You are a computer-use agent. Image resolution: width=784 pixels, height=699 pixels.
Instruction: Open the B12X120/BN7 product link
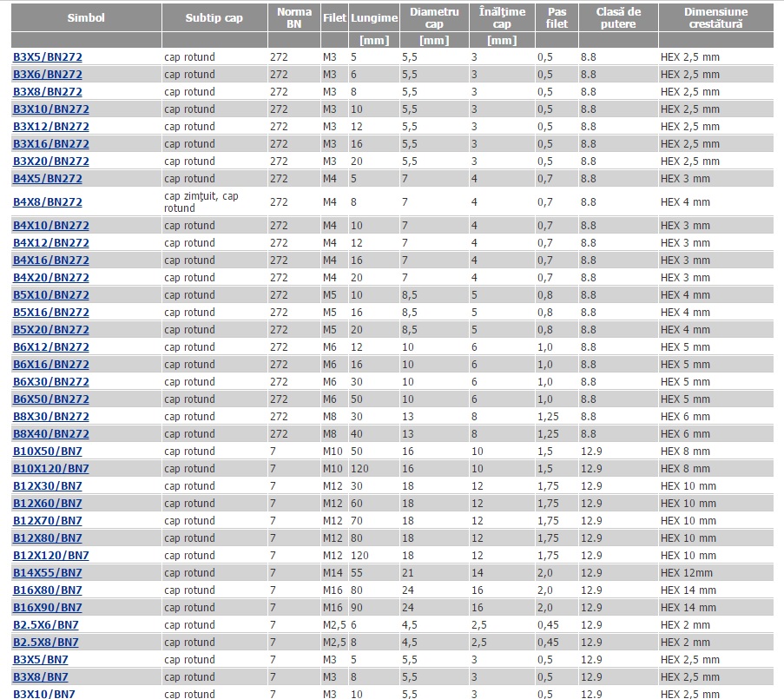[51, 556]
